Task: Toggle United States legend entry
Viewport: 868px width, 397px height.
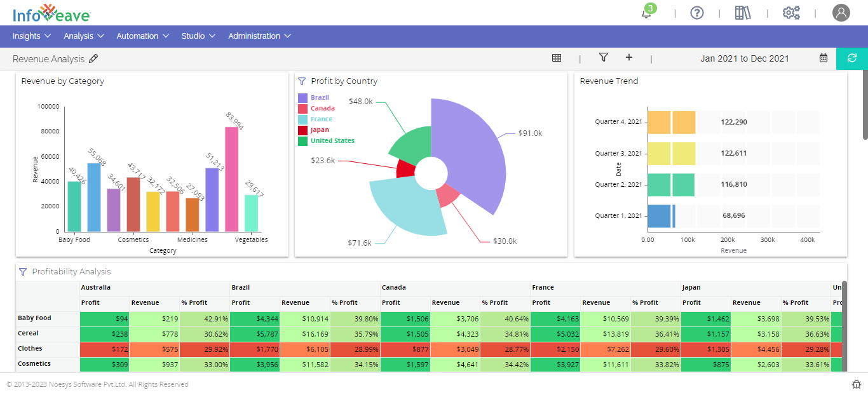Action: click(x=332, y=141)
